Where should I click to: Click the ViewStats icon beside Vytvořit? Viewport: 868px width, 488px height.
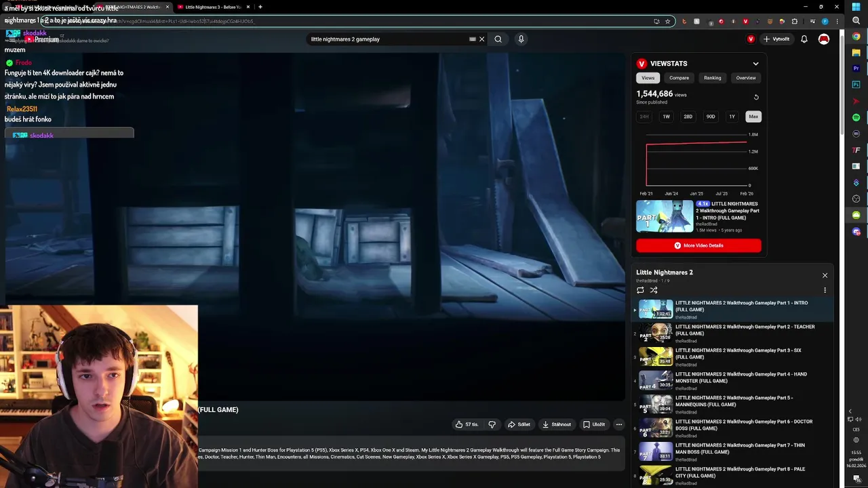tap(751, 39)
